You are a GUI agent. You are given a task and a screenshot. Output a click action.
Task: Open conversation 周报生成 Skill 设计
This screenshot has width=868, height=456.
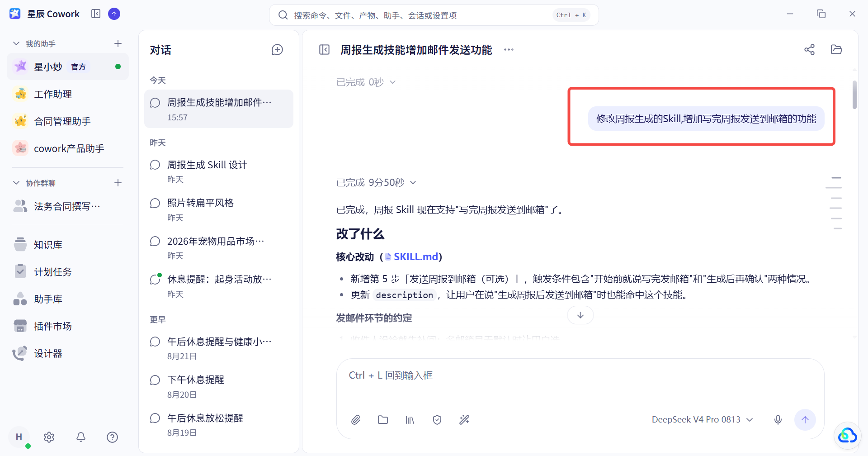tap(219, 171)
